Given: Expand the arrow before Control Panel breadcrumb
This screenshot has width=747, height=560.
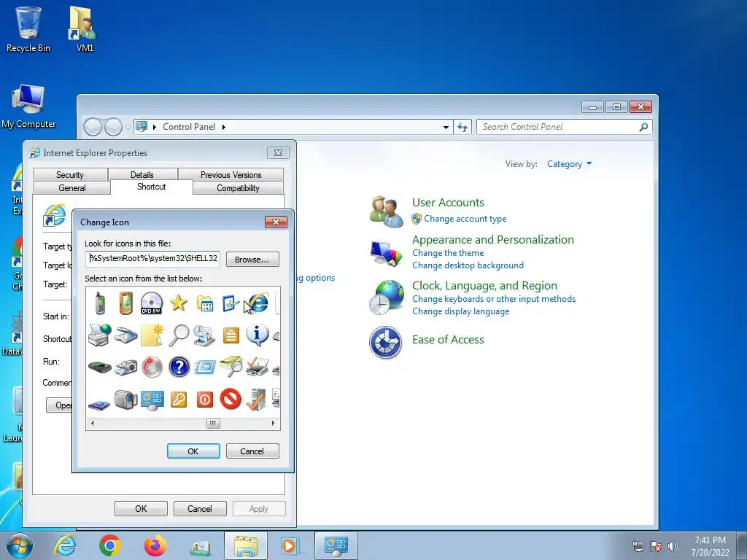Looking at the screenshot, I should tap(155, 127).
